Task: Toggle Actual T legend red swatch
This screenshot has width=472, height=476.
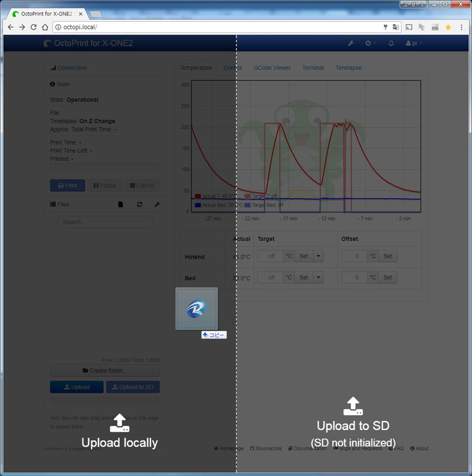Action: point(198,196)
